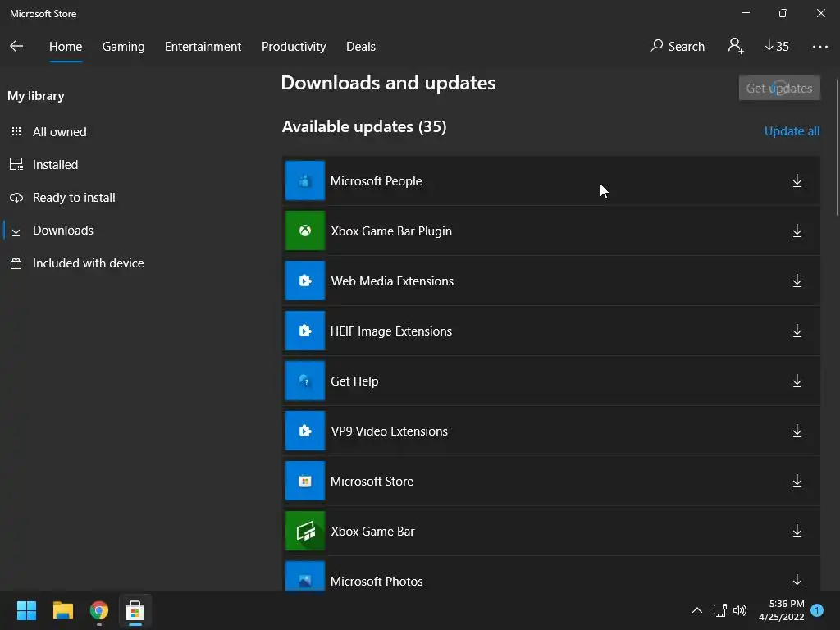Screen dimensions: 840x630
Task: Open the Get Help tile icon
Action: [305, 381]
